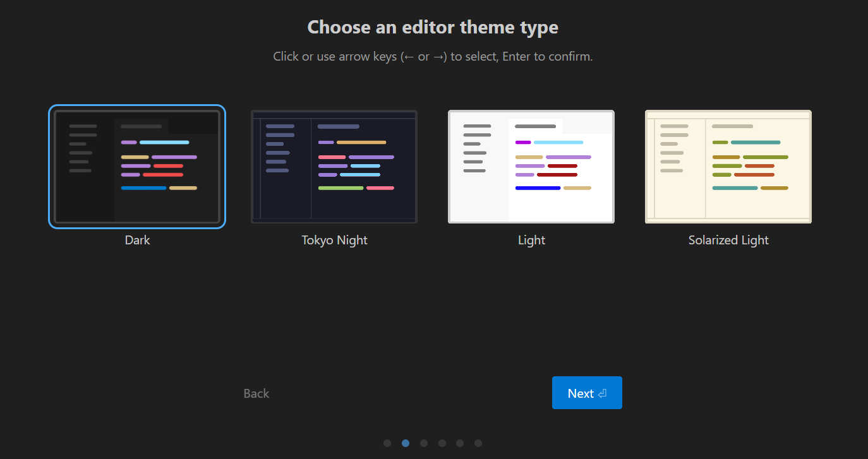Go back using the Back button
The width and height of the screenshot is (868, 459).
tap(256, 393)
